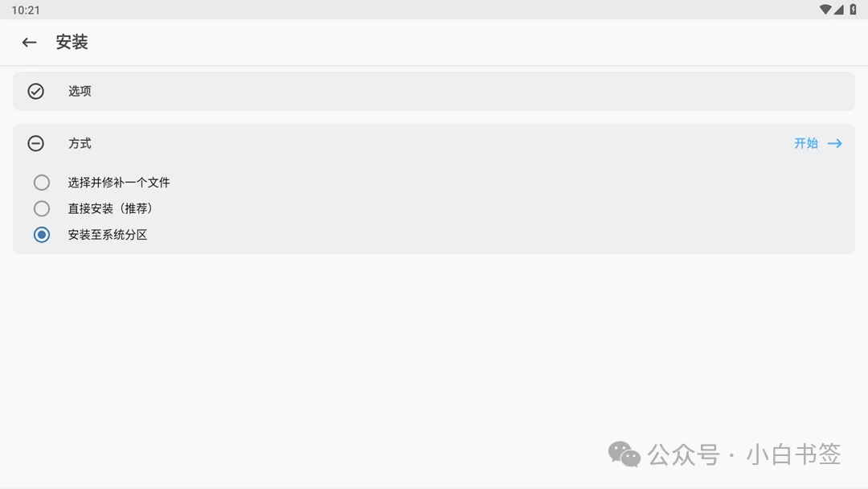Click the checkmark circle icon beside 选项

pos(35,91)
